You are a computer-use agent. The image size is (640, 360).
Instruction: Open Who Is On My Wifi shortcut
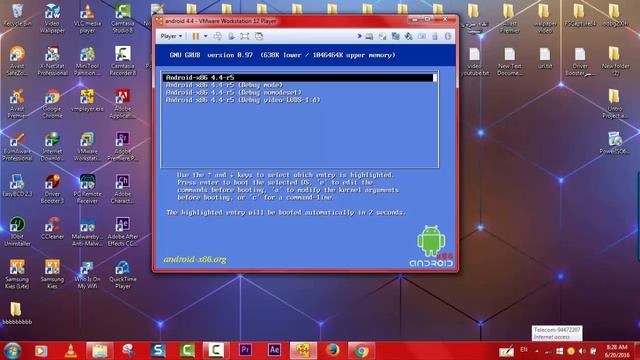coord(87,274)
